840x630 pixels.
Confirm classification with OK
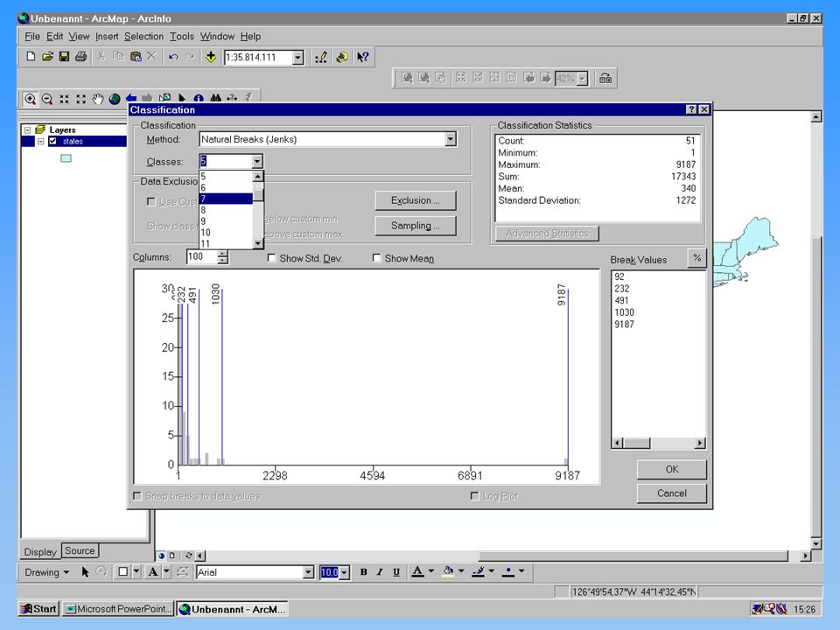[672, 469]
